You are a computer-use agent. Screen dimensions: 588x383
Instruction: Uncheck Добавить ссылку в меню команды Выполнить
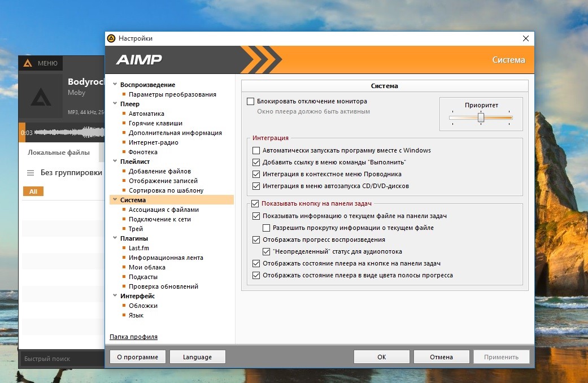coord(256,163)
